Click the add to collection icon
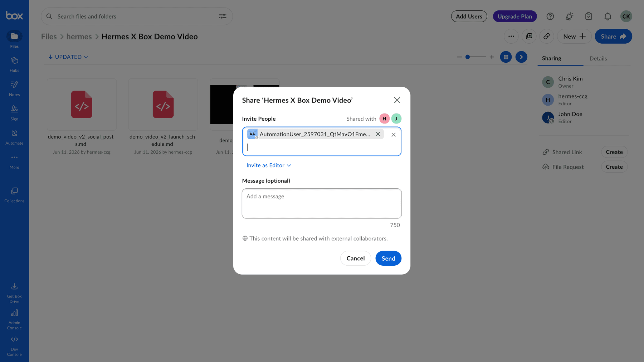Screen dimensions: 644x362 coord(529,36)
